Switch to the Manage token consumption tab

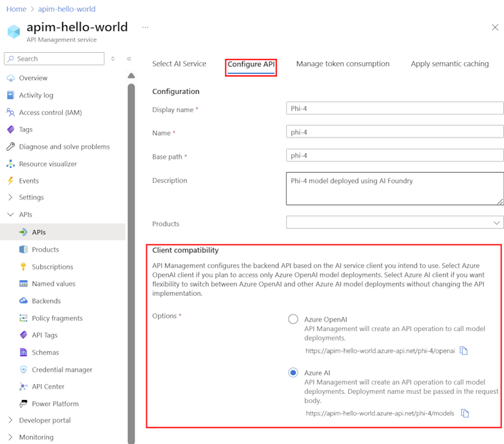pyautogui.click(x=343, y=63)
